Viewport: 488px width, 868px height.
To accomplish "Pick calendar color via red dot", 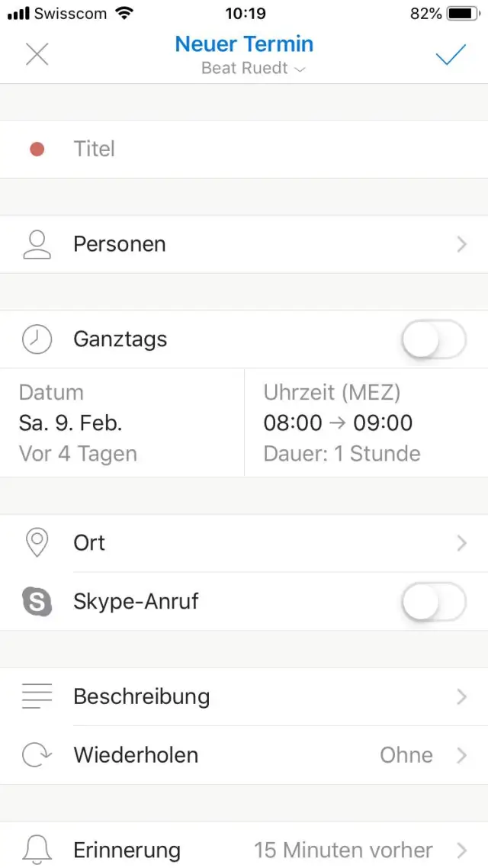I will coord(37,149).
